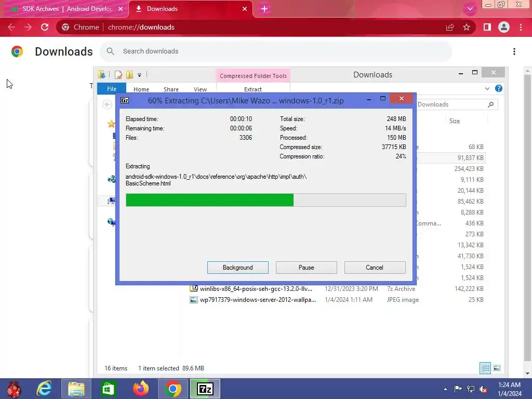This screenshot has height=399, width=532.
Task: Pause the extraction
Action: (306, 268)
